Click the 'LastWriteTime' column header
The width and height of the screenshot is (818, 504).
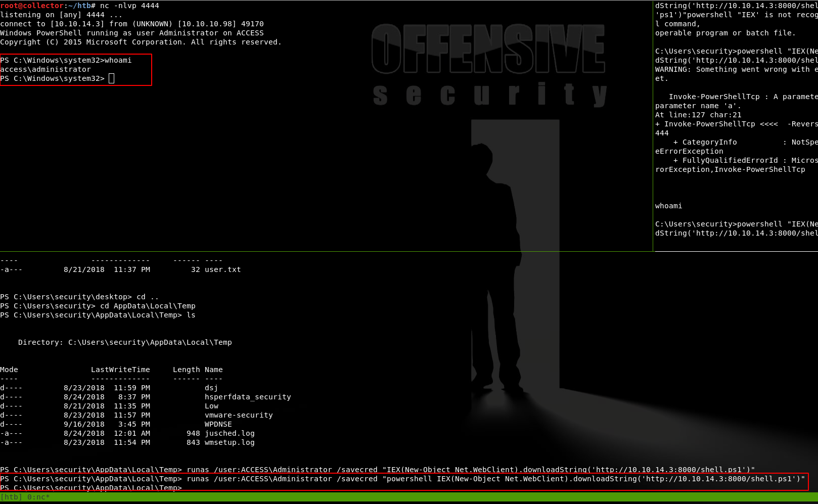tap(120, 370)
